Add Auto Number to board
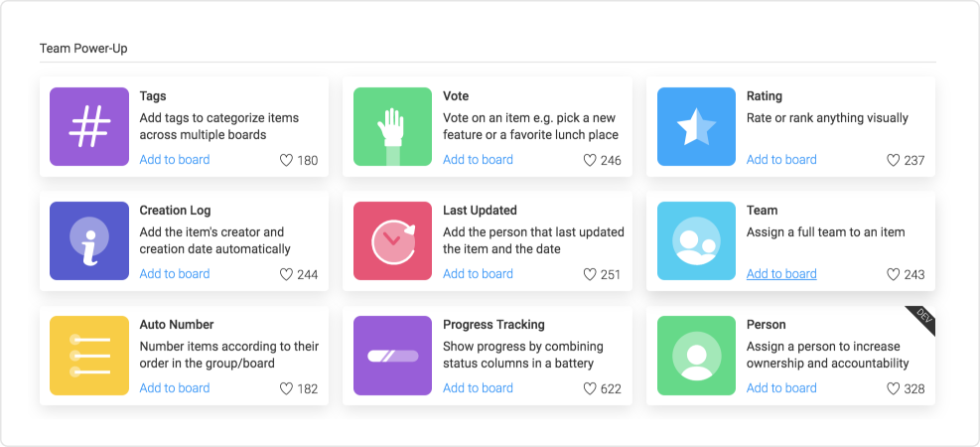This screenshot has height=447, width=980. click(175, 387)
